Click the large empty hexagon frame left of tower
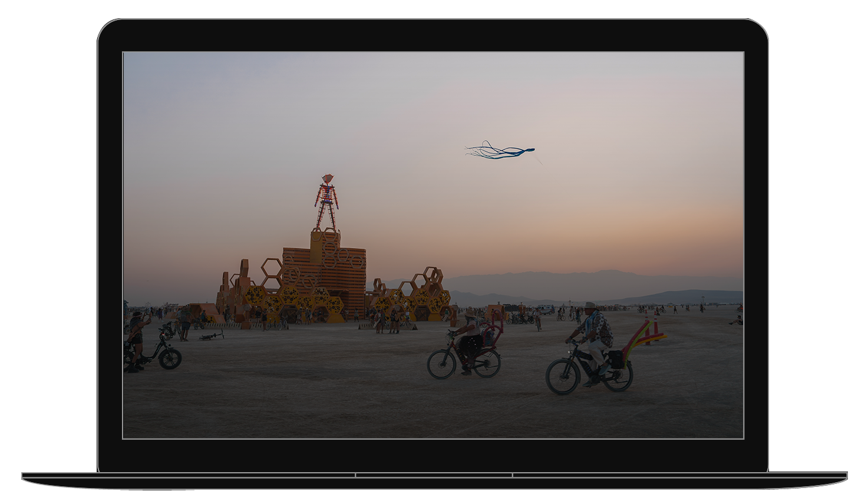 271,269
